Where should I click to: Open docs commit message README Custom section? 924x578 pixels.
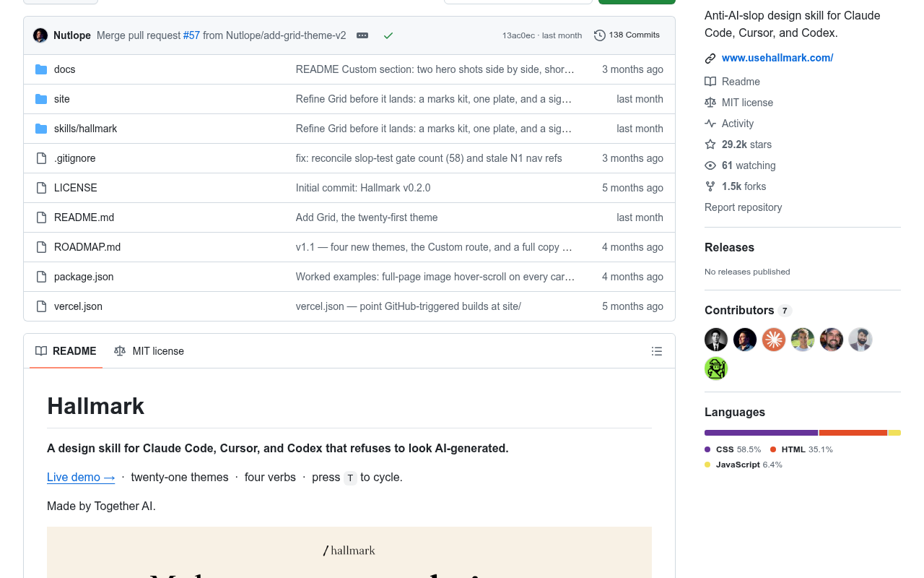435,69
